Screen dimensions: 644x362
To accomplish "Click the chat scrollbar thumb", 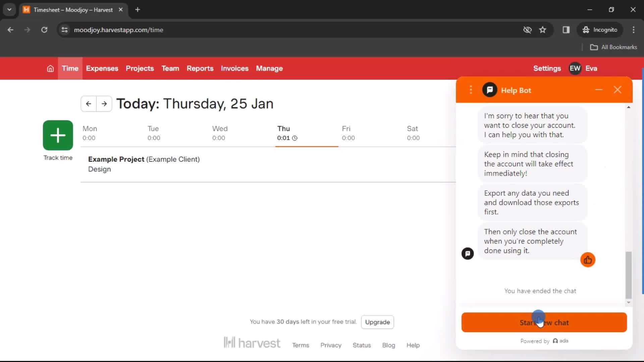I will click(629, 275).
